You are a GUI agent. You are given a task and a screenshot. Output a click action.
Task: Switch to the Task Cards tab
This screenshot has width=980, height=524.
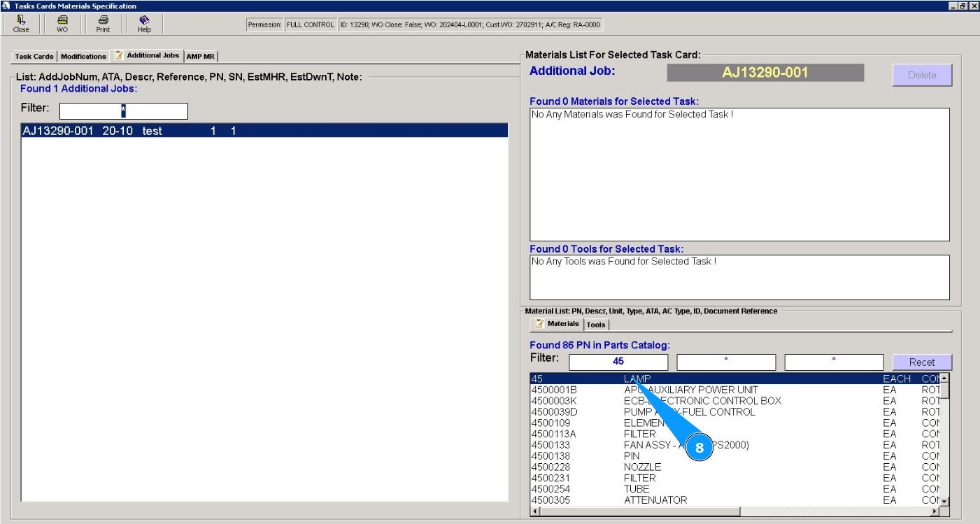(34, 57)
